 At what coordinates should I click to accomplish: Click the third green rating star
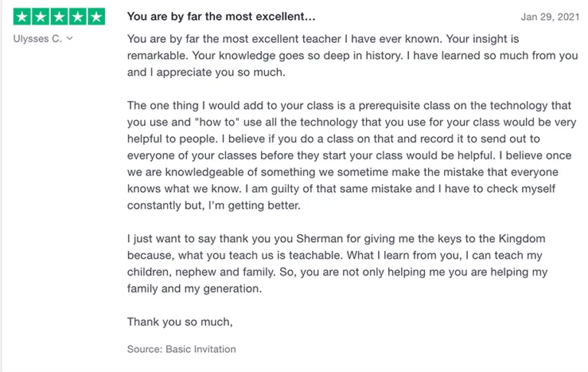pyautogui.click(x=59, y=17)
